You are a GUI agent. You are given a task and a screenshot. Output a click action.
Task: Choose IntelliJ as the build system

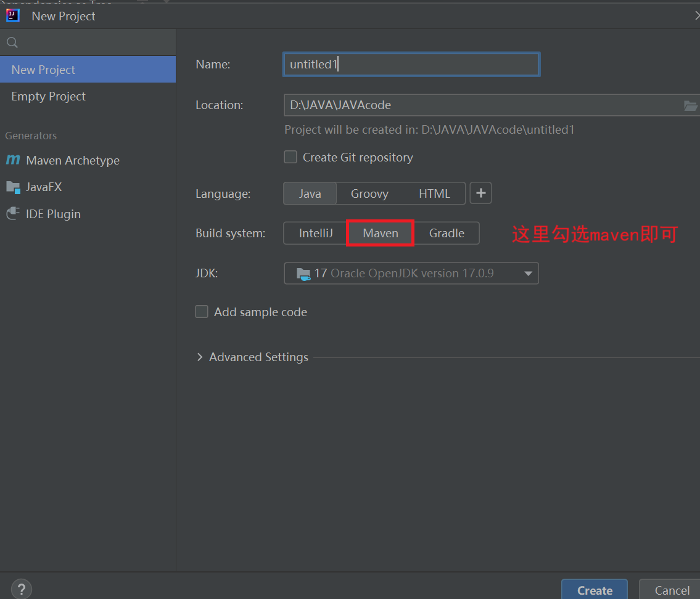click(316, 234)
